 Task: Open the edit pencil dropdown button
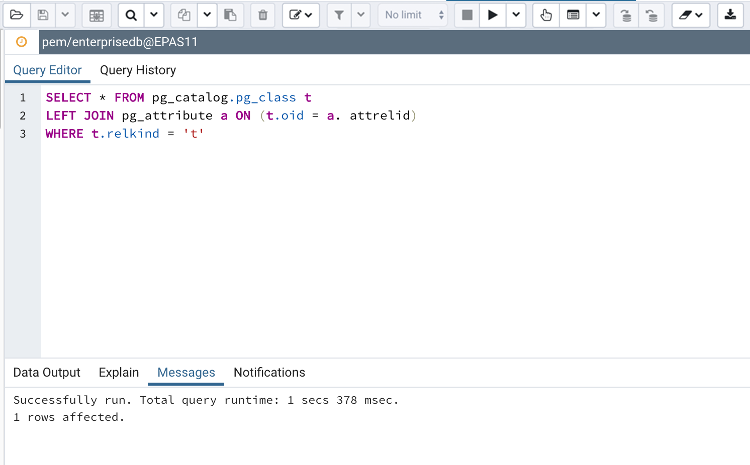coord(301,15)
